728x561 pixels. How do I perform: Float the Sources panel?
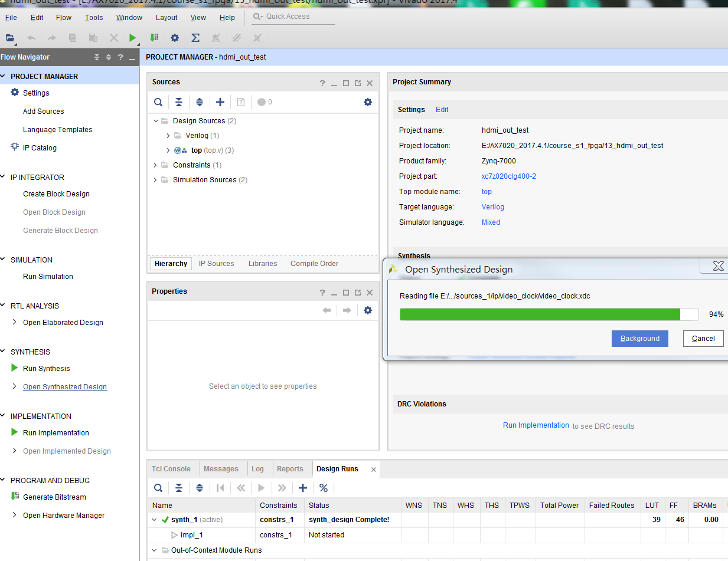(358, 83)
